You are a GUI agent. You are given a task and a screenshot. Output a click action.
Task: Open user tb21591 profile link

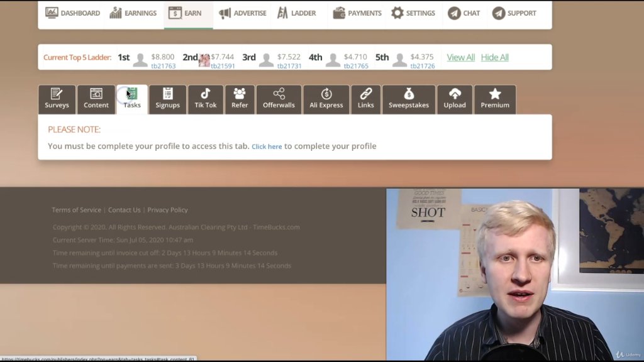click(x=223, y=66)
